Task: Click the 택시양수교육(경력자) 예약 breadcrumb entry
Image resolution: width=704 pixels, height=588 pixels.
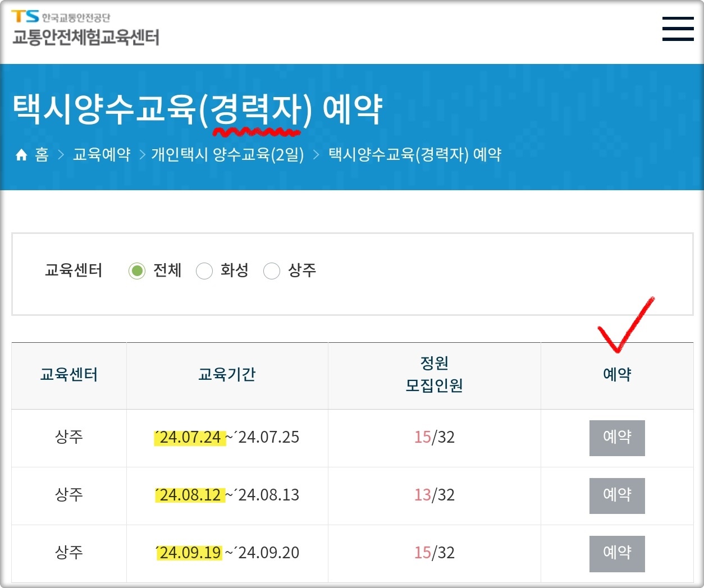Action: pos(415,154)
